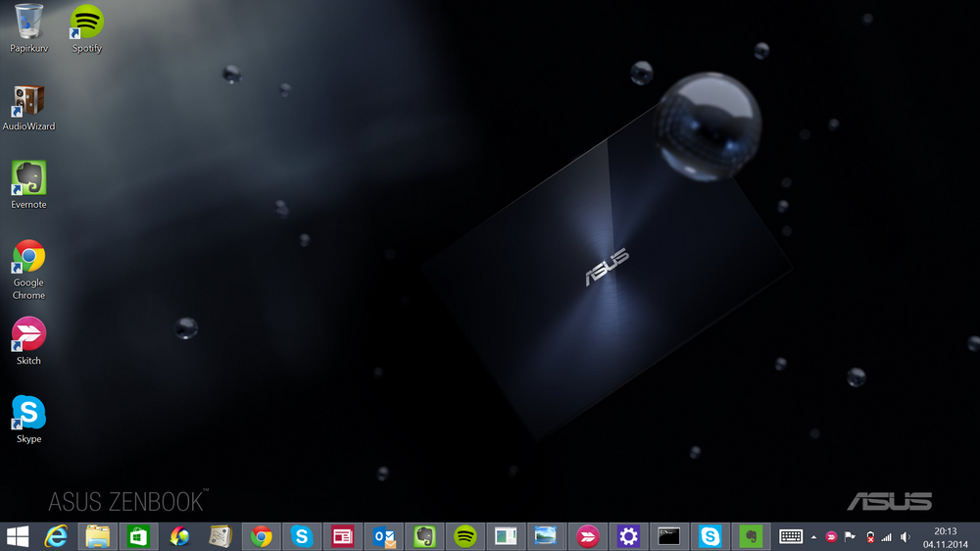This screenshot has height=551, width=980.
Task: Open the landscape photo taskbar icon
Action: [546, 536]
